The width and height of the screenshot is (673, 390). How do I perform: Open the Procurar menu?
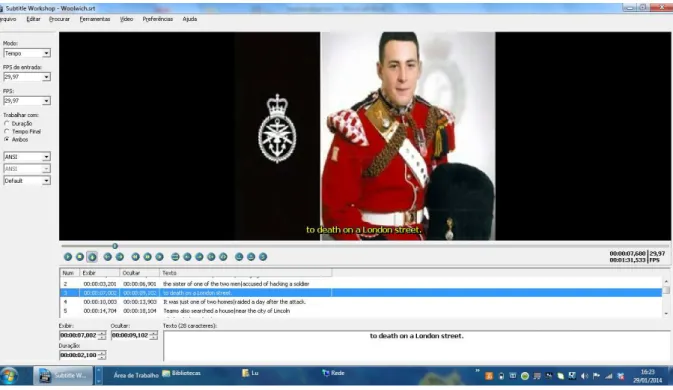(59, 19)
